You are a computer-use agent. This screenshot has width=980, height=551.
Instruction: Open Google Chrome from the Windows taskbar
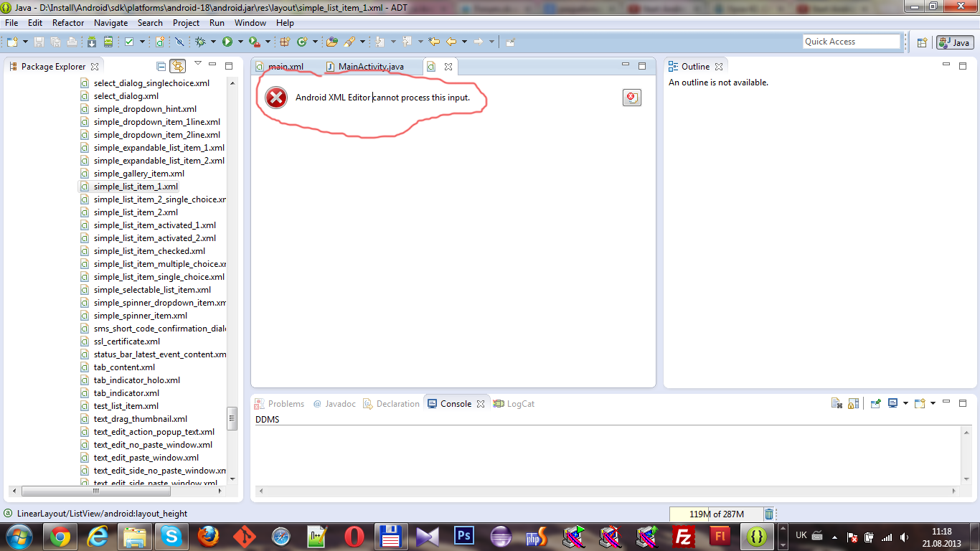[x=60, y=536]
